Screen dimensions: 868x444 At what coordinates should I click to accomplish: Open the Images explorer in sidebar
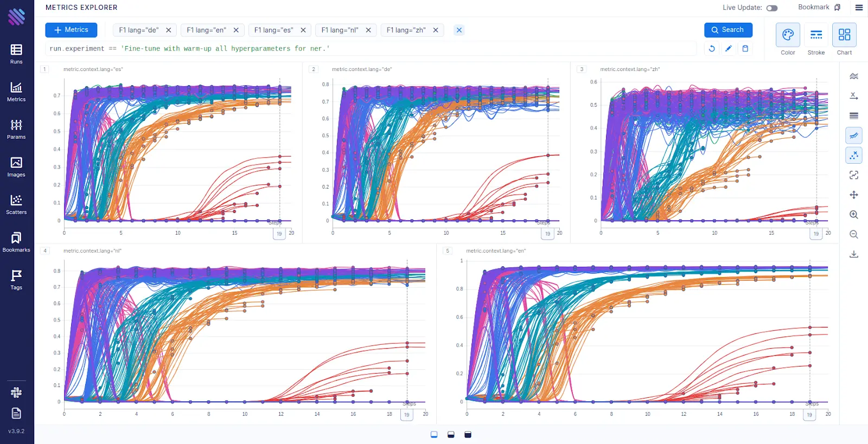coord(16,167)
